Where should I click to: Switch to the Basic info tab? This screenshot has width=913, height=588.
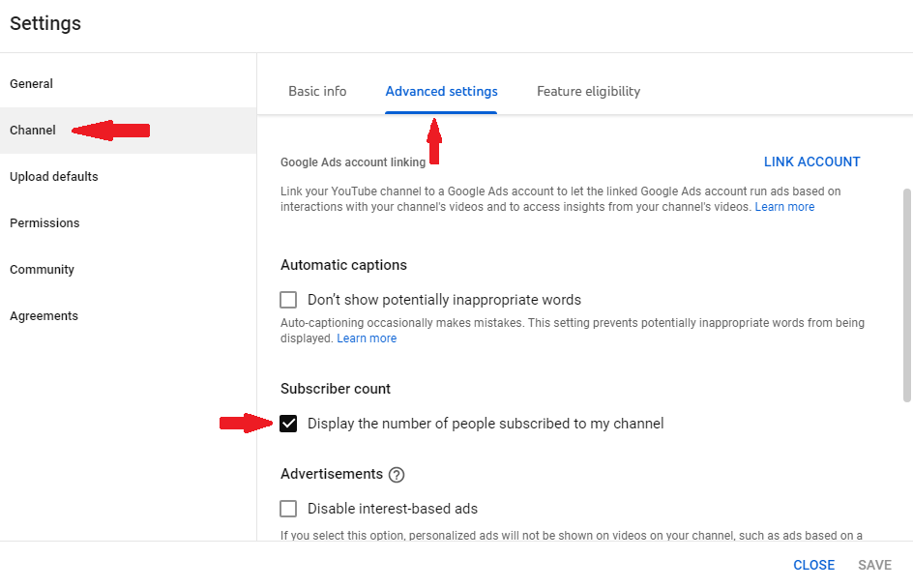[x=317, y=92]
